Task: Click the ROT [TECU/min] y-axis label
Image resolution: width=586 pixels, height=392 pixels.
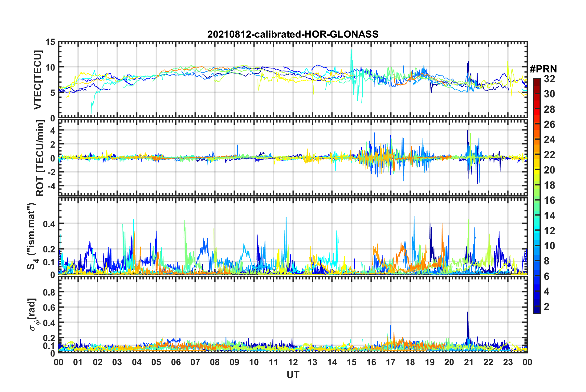Action: click(x=40, y=158)
